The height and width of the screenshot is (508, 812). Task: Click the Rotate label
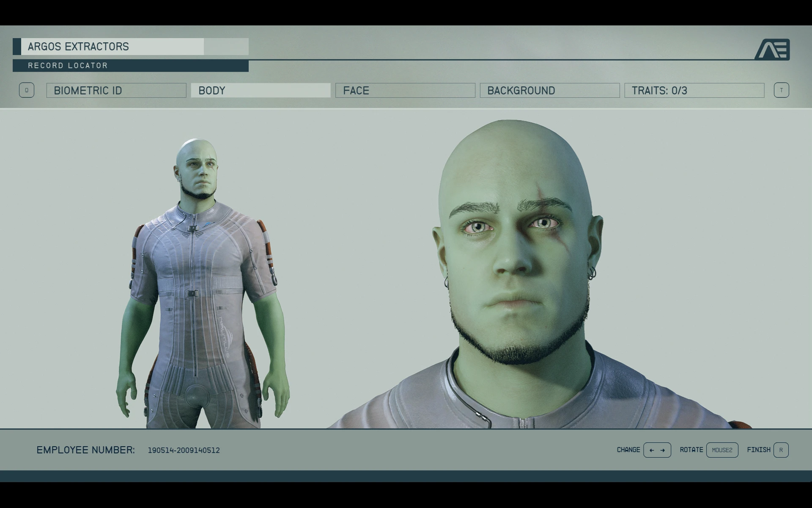click(691, 450)
